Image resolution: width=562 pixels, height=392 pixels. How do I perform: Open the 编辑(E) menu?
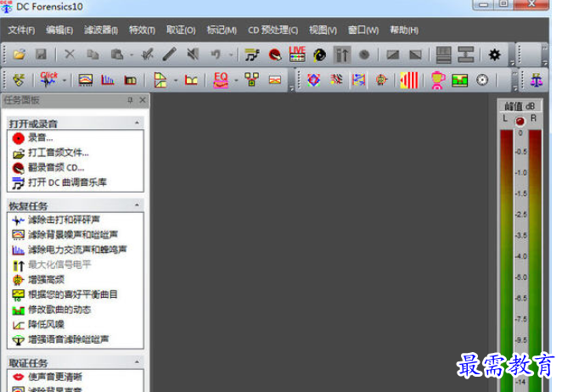tap(59, 30)
